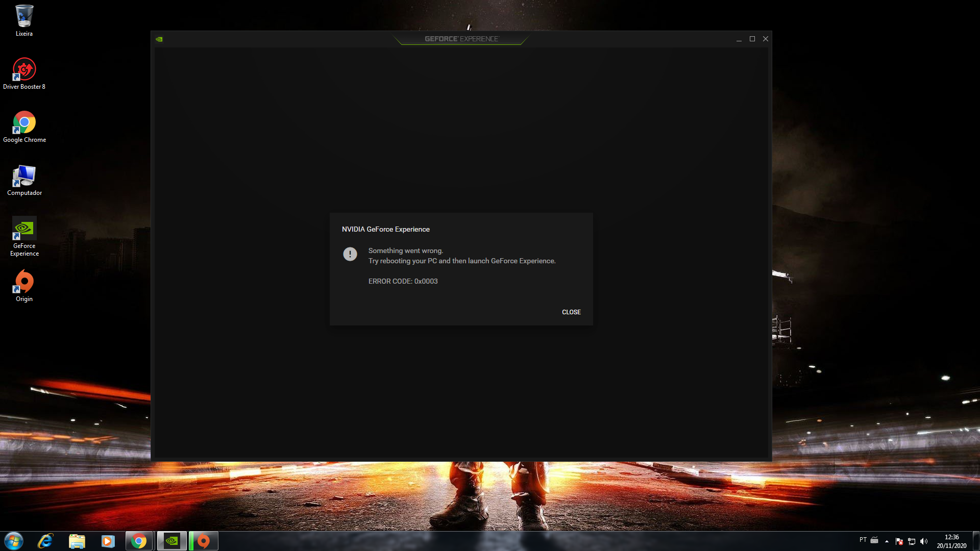980x551 pixels.
Task: Open the Lixeira recycle bin desktop icon
Action: (x=24, y=20)
